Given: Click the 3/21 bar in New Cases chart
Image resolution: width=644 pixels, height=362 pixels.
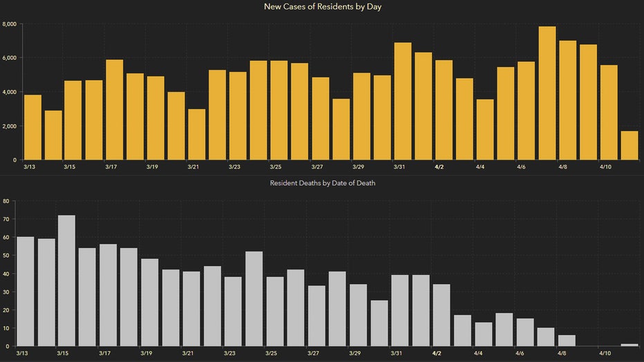Looking at the screenshot, I should tap(197, 135).
